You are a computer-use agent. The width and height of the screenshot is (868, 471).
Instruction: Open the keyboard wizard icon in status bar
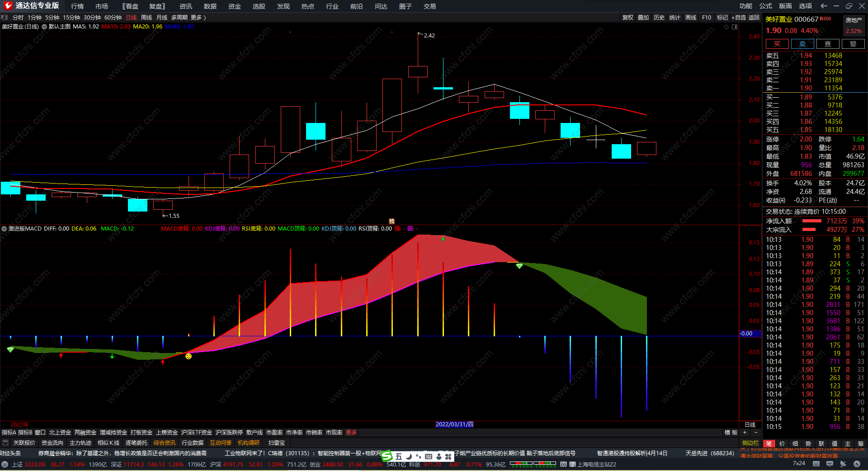click(816, 464)
